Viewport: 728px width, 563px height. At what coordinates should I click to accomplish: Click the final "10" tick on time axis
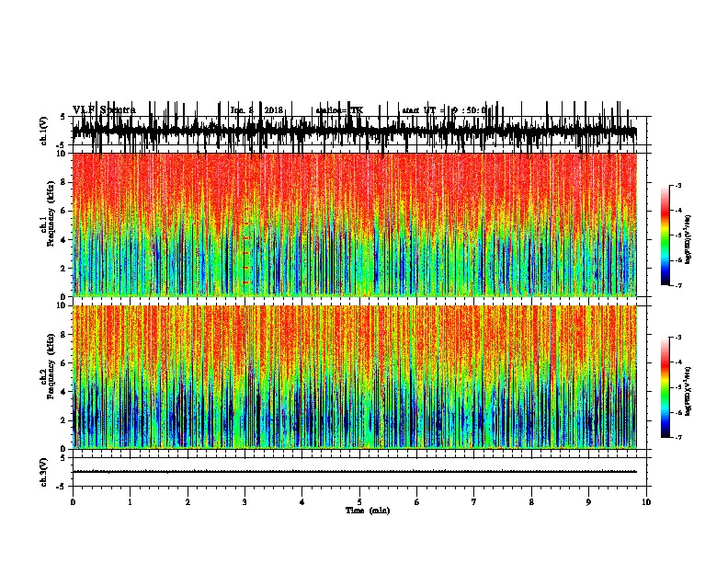(646, 502)
